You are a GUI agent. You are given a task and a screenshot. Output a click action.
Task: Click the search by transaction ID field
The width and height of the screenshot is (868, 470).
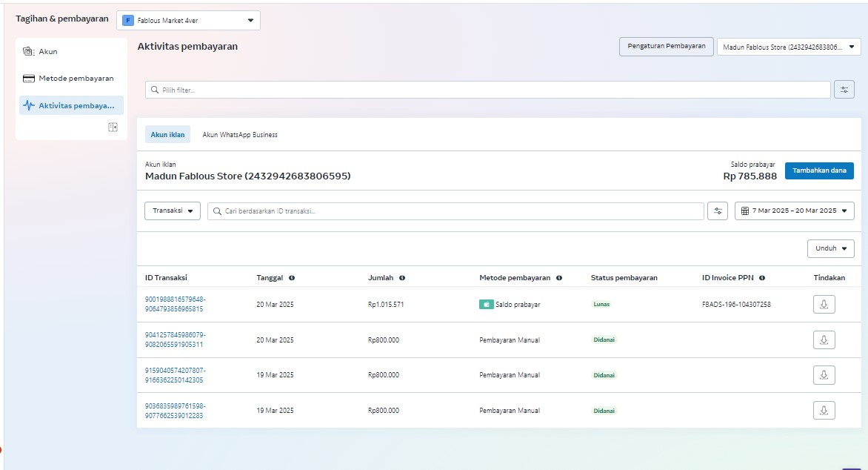pyautogui.click(x=455, y=211)
